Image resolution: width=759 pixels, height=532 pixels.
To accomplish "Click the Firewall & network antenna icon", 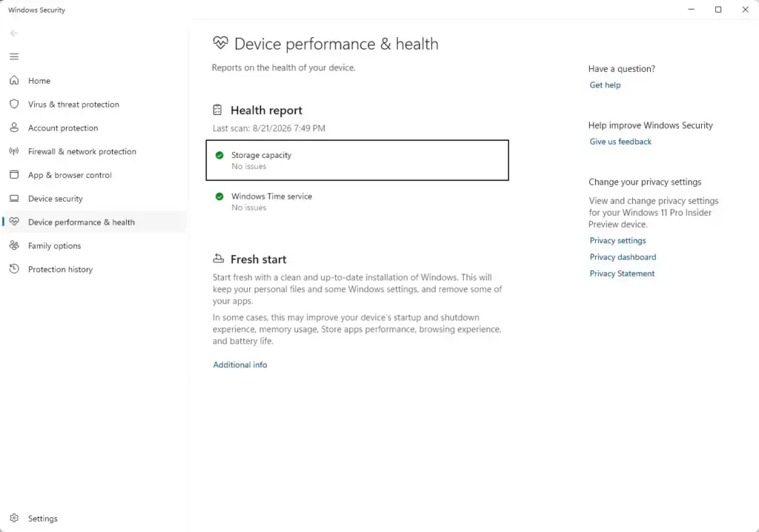I will (14, 151).
